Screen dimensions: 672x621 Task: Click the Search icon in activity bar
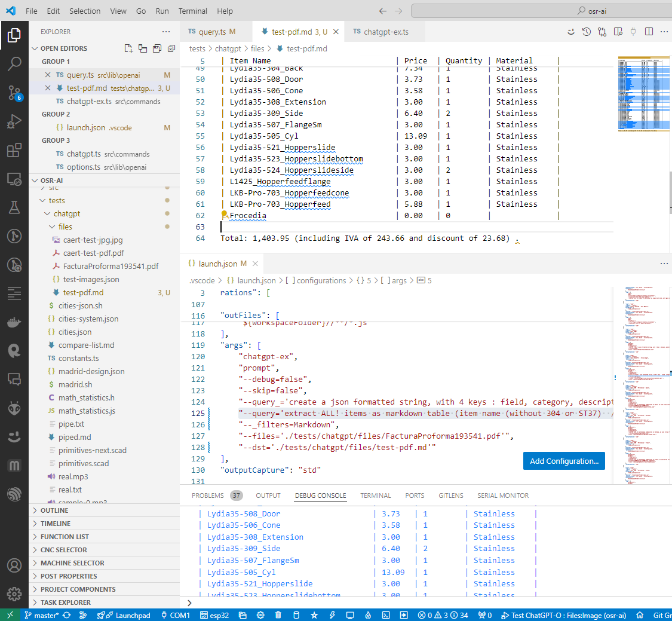point(14,64)
